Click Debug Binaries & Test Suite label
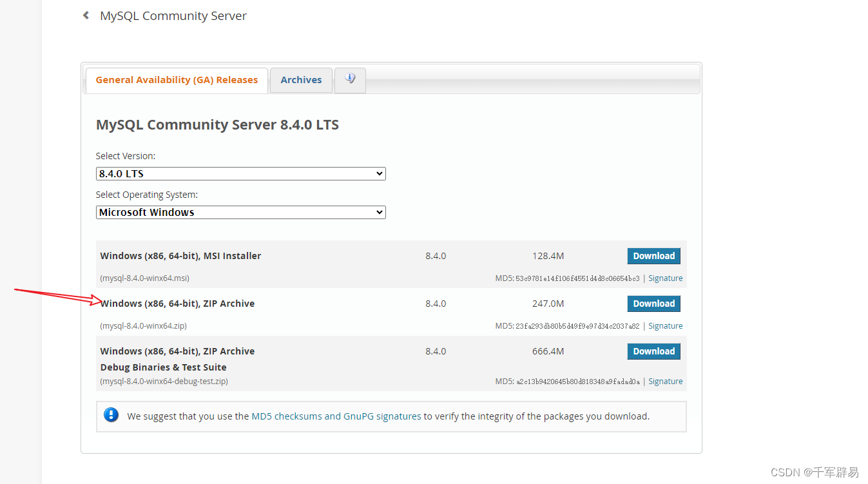 164,367
